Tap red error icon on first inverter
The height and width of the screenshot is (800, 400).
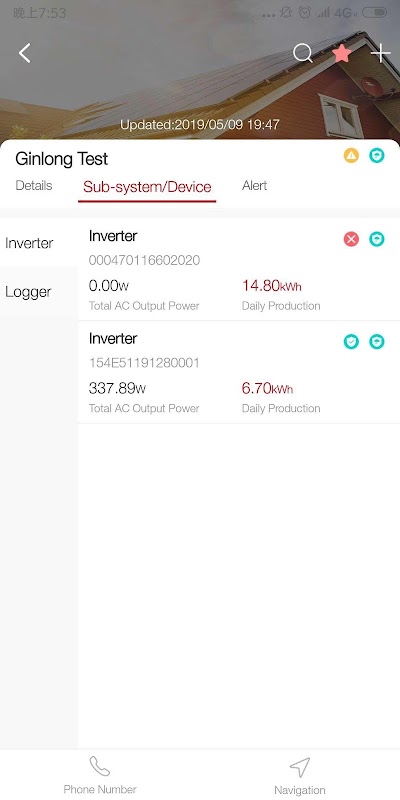351,239
